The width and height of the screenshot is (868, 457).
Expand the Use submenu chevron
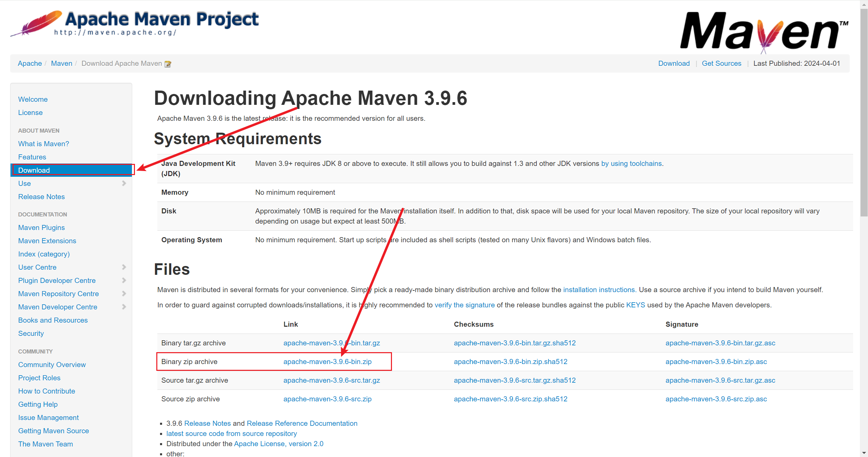point(124,184)
